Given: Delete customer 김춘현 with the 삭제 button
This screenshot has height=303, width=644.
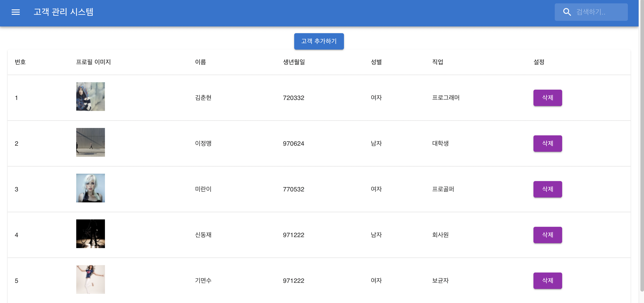Looking at the screenshot, I should pos(548,98).
